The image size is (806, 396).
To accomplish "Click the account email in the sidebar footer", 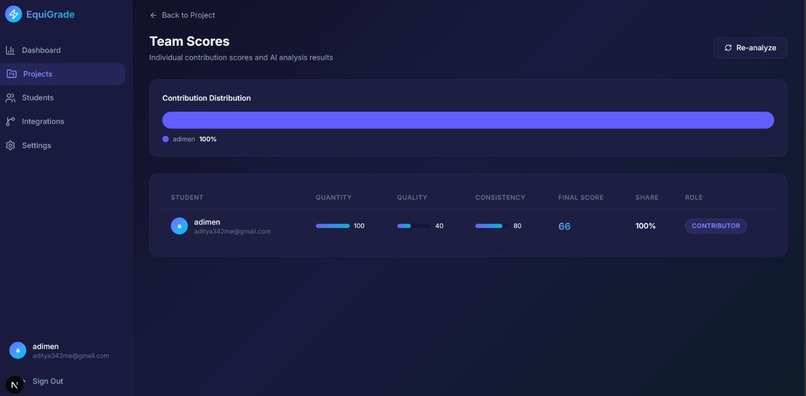I will pyautogui.click(x=70, y=356).
